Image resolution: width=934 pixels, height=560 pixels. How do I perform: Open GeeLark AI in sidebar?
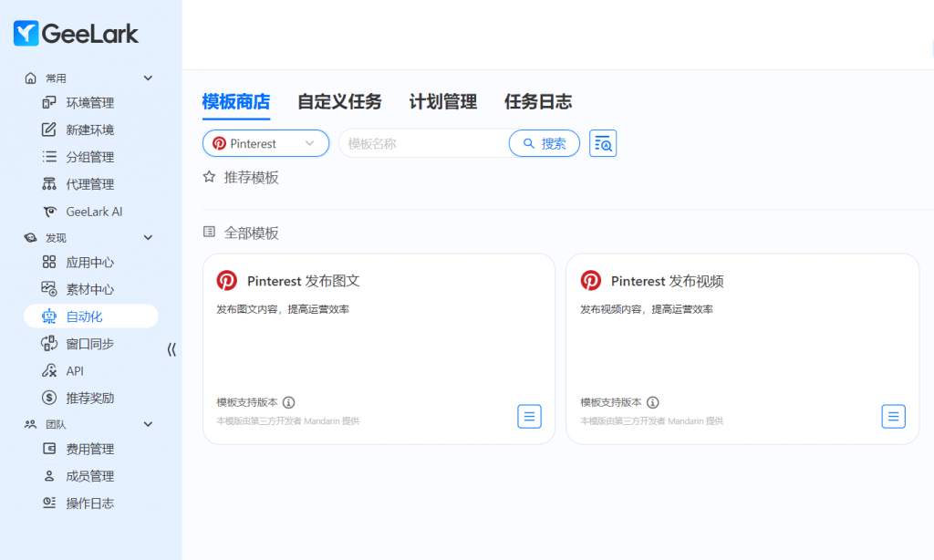93,212
